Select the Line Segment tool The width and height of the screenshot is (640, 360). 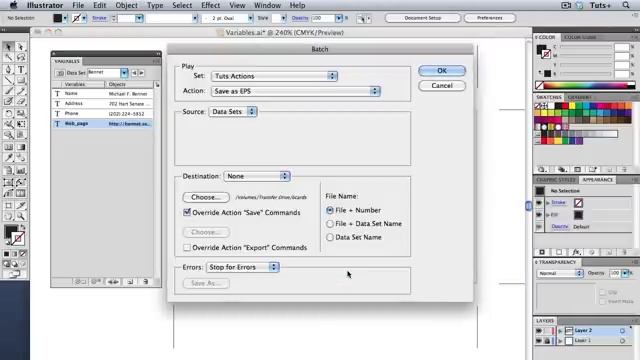(x=8, y=80)
